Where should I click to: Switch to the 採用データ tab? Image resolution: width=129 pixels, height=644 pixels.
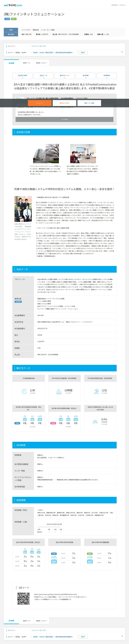click(x=26, y=63)
